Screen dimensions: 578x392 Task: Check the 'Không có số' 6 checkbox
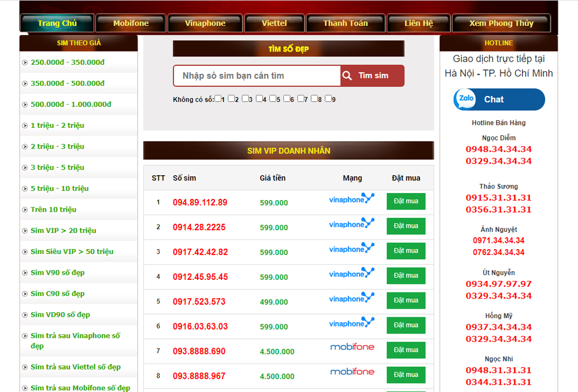[287, 98]
